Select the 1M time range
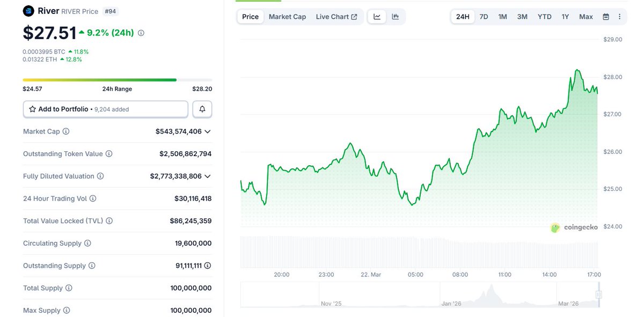Viewport: 644px width, 317px height. pos(502,17)
